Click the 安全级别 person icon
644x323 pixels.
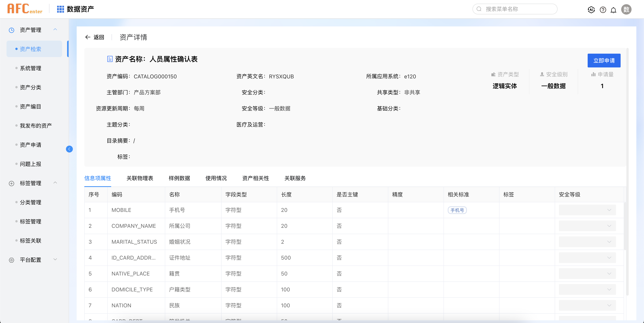point(542,75)
